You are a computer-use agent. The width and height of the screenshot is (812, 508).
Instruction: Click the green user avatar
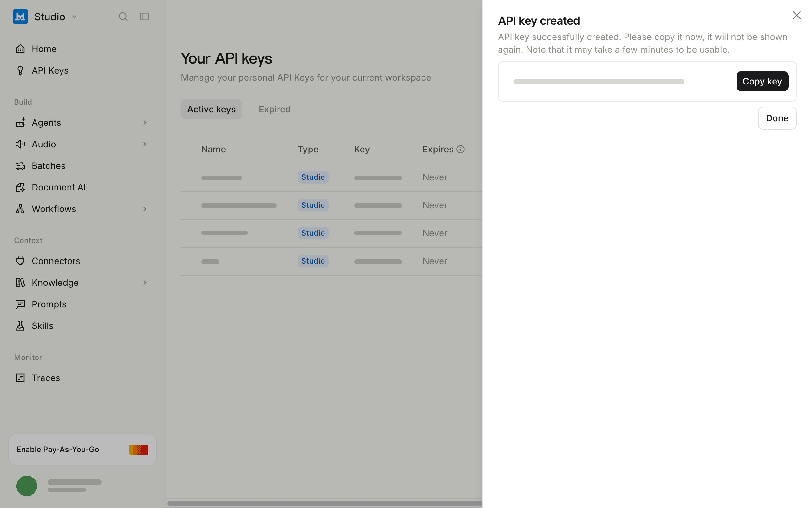click(x=27, y=486)
